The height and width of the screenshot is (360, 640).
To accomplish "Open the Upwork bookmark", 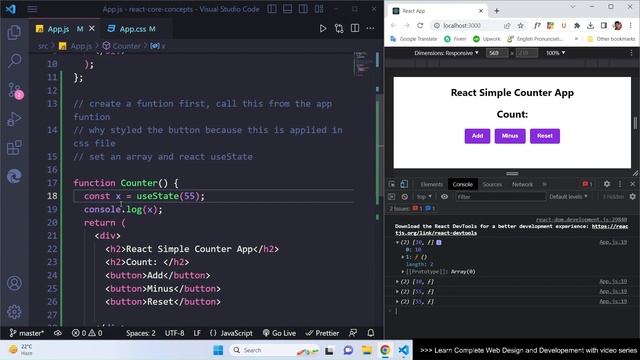I will 486,39.
